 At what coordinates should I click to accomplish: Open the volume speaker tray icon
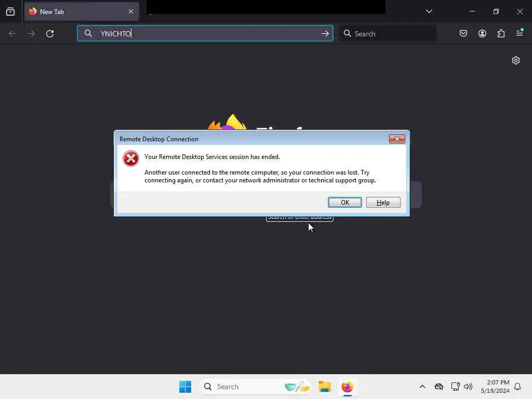[468, 387]
